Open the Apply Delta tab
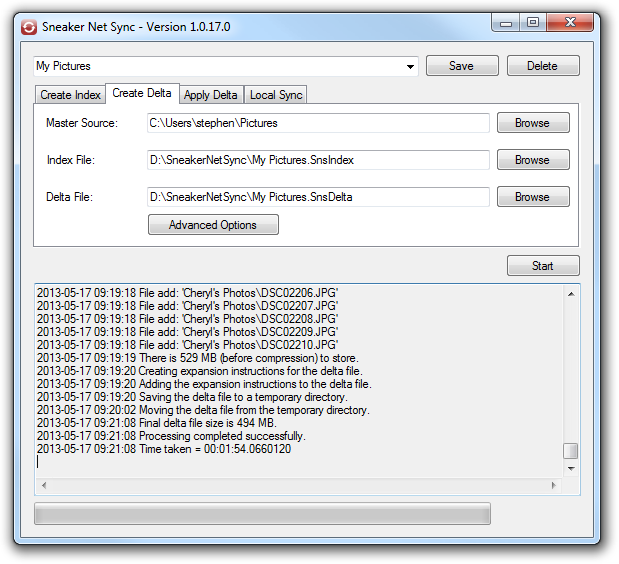Screen dimensions: 619x564 (x=211, y=95)
